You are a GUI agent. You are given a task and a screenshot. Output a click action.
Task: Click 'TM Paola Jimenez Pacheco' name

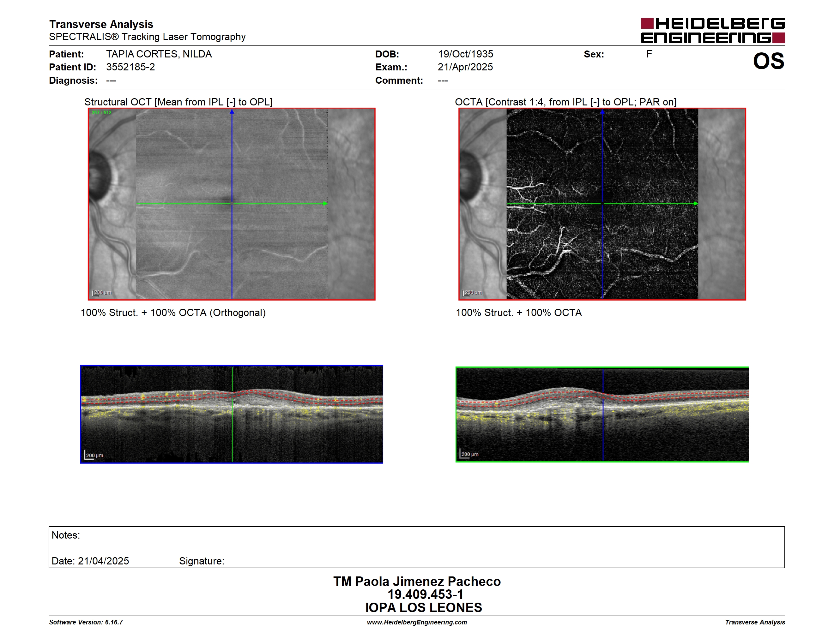pyautogui.click(x=417, y=581)
